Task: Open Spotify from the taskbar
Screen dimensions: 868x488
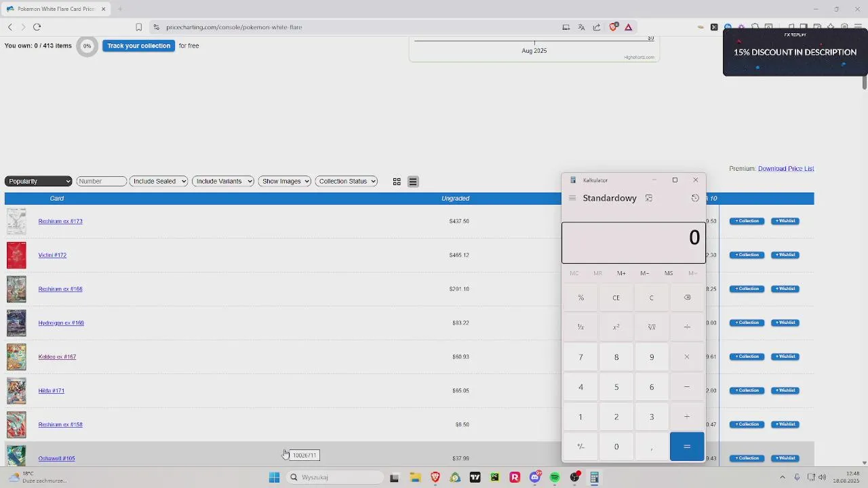Action: [x=555, y=478]
